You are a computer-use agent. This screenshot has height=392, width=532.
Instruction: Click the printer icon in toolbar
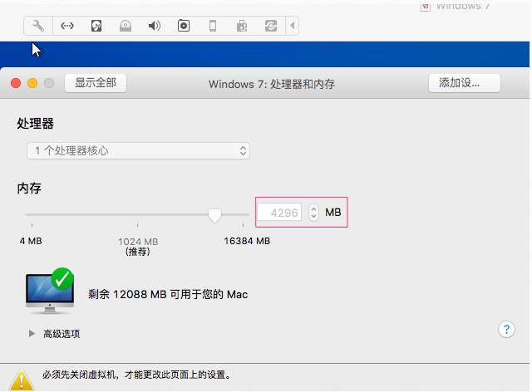242,26
